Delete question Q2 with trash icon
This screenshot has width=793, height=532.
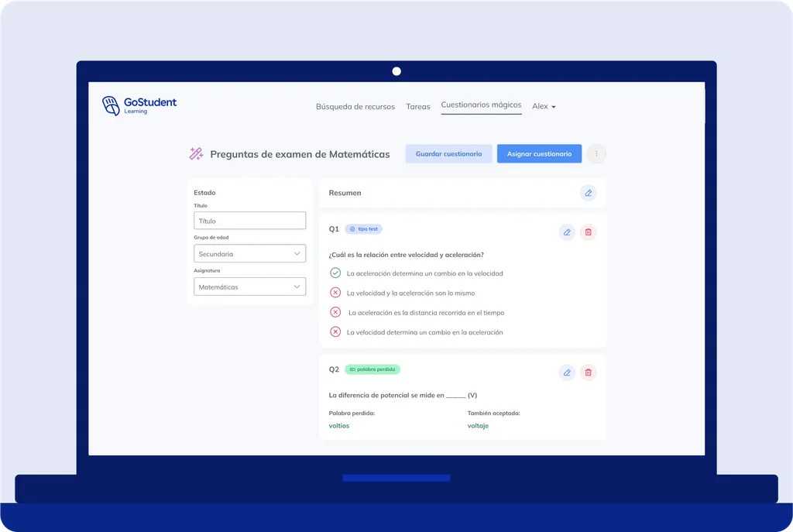tap(589, 372)
